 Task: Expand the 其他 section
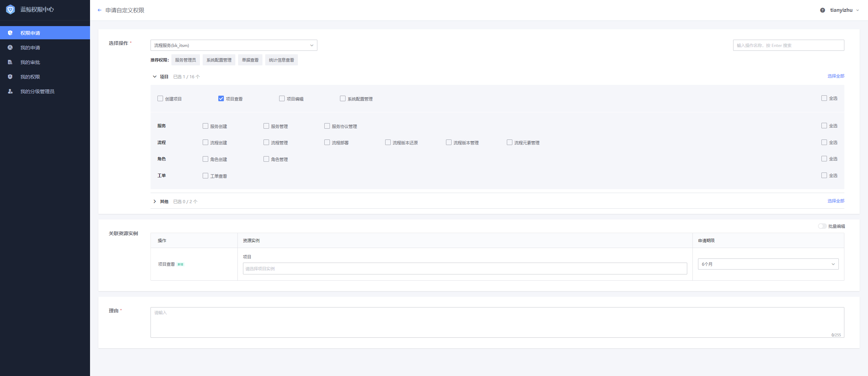click(155, 201)
